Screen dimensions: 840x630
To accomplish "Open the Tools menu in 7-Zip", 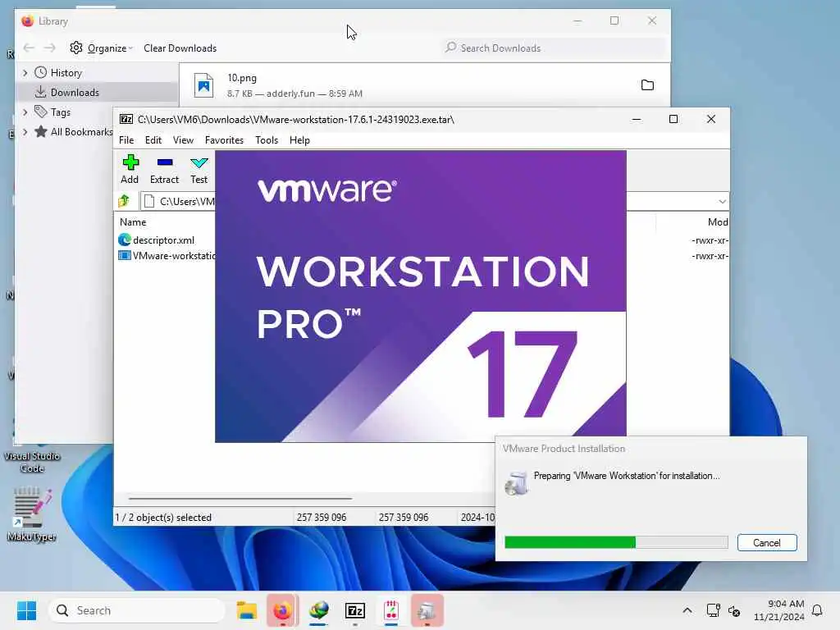I will [x=267, y=139].
